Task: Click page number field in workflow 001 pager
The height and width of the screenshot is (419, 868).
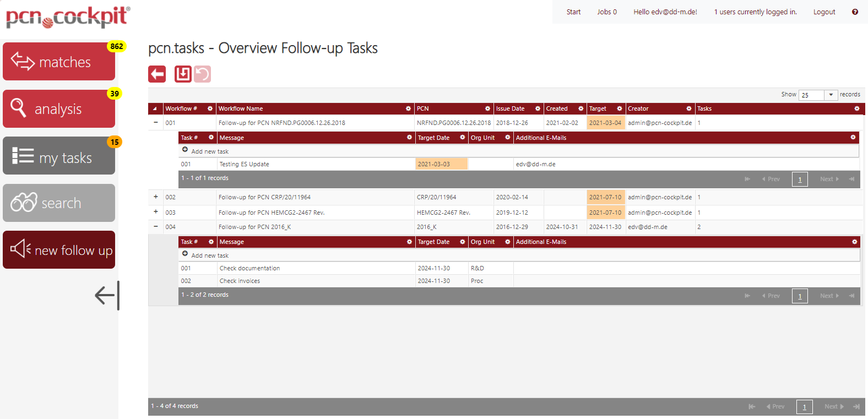Action: [800, 179]
